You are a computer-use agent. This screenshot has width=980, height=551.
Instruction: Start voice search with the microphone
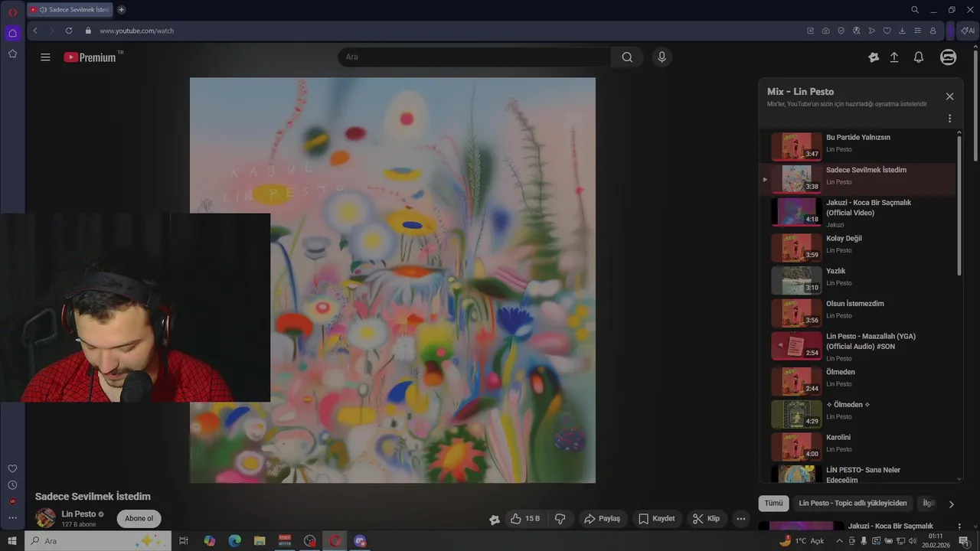pos(662,57)
